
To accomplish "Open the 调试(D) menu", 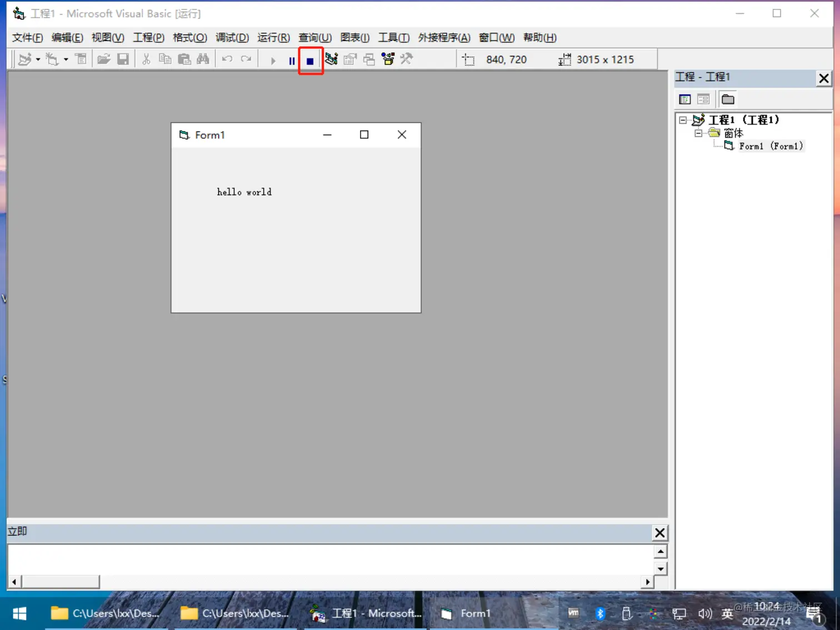I will [232, 37].
